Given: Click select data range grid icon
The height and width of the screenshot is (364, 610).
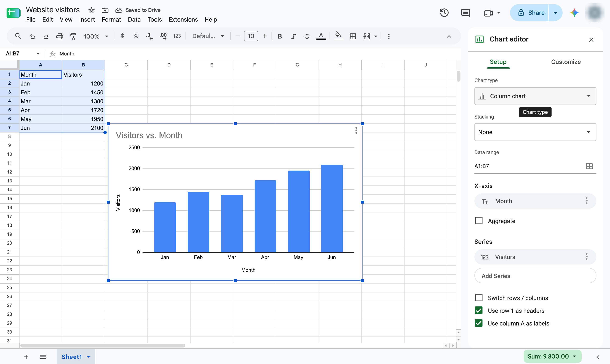Looking at the screenshot, I should 589,166.
